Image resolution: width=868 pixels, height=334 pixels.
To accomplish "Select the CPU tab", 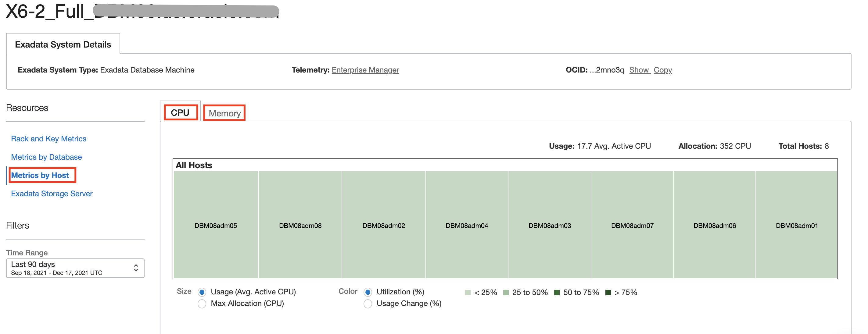I will click(x=181, y=113).
